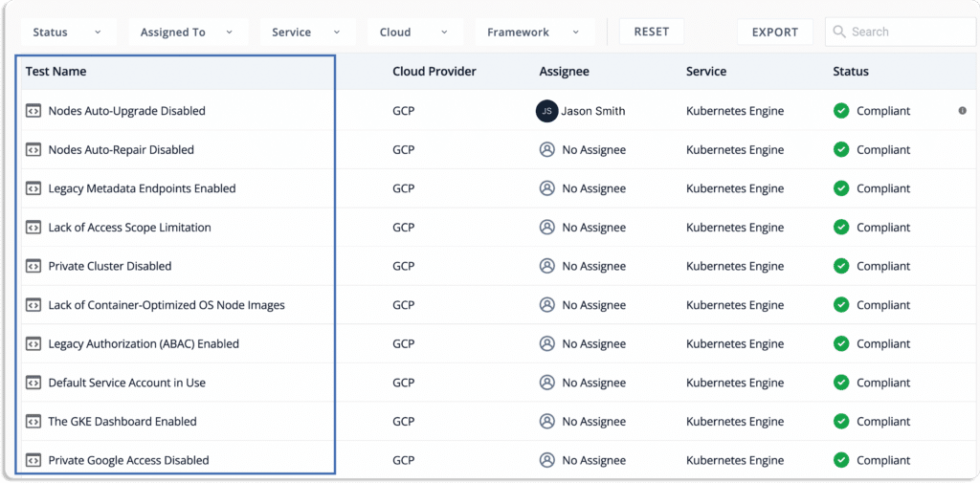Viewport: 980px width, 483px height.
Task: Click the EXPORT button
Action: (x=775, y=33)
